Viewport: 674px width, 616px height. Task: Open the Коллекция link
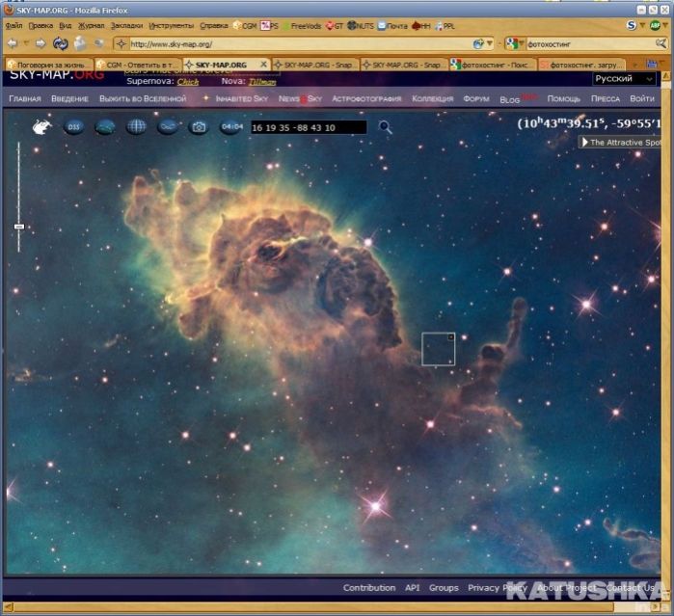pyautogui.click(x=432, y=99)
